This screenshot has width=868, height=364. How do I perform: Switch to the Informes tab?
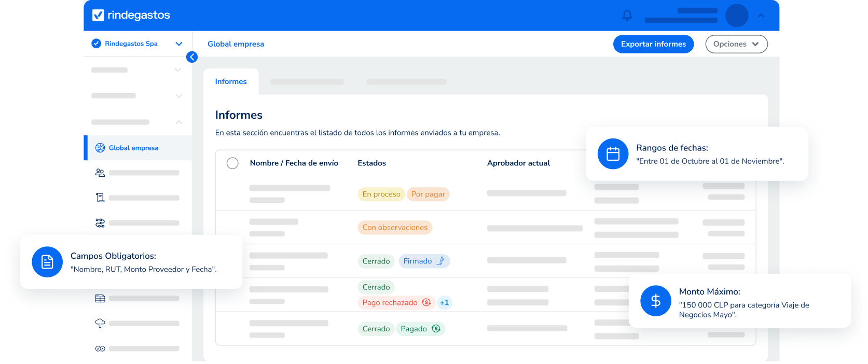click(231, 81)
